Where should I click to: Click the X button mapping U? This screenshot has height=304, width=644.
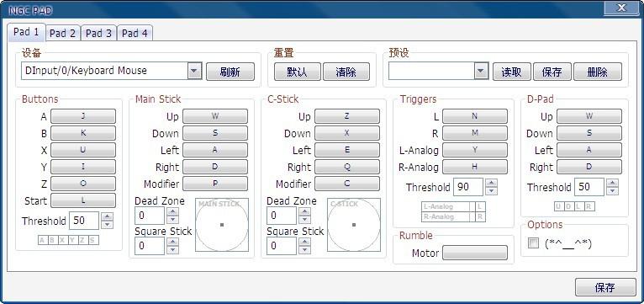(83, 150)
